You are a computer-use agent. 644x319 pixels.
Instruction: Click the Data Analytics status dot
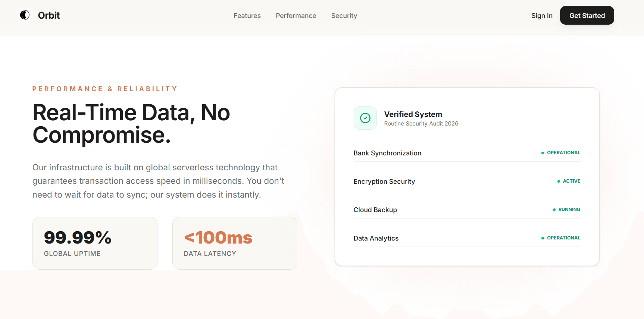point(543,238)
